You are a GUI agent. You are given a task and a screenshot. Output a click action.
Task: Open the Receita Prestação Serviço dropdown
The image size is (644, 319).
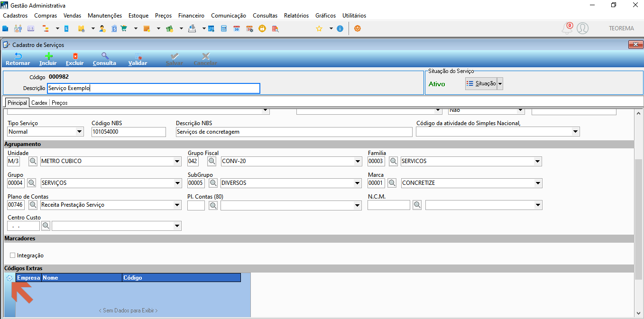177,205
